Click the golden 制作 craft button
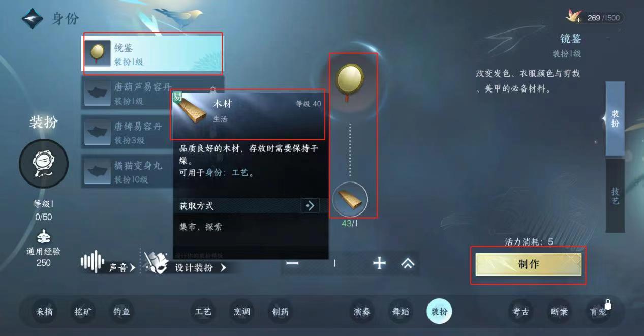The image size is (644, 336). [529, 264]
